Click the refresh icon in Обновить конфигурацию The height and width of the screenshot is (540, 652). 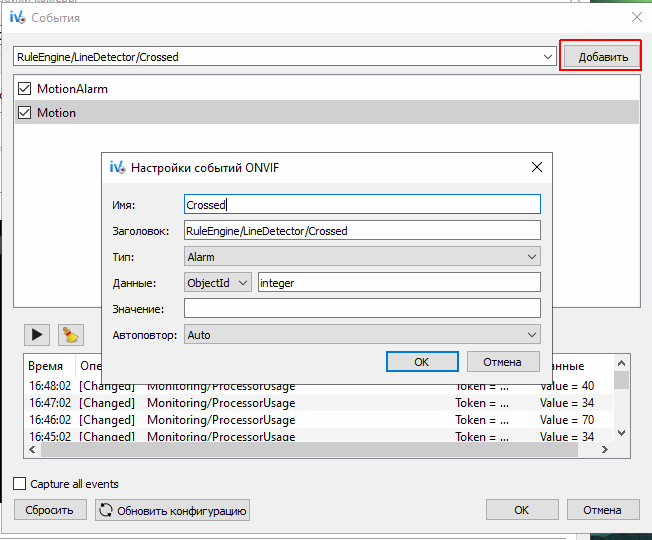pyautogui.click(x=106, y=510)
